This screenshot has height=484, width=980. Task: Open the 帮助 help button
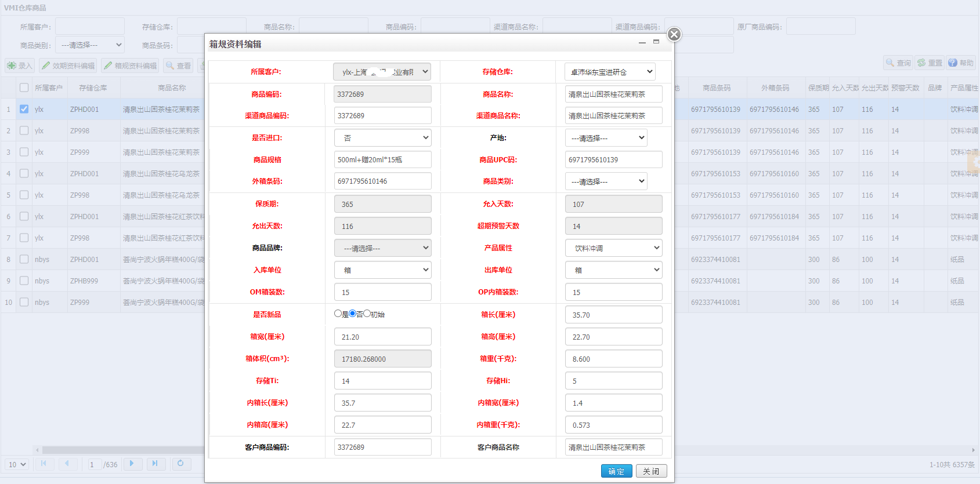961,63
